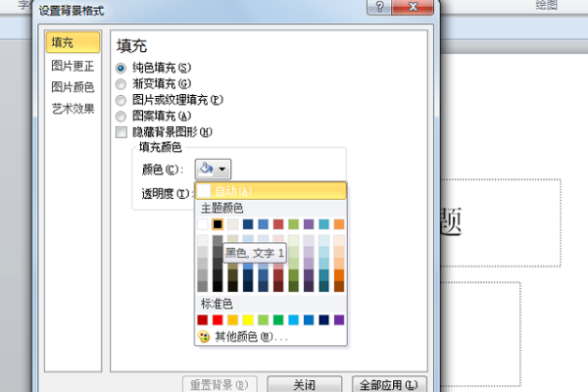Switch to 图片颜色 section
This screenshot has width=588, height=392.
(x=73, y=87)
